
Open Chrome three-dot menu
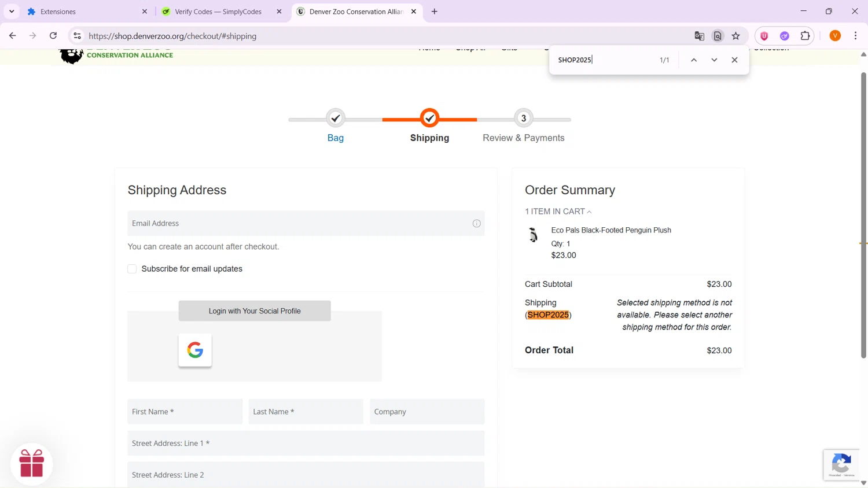(x=855, y=36)
